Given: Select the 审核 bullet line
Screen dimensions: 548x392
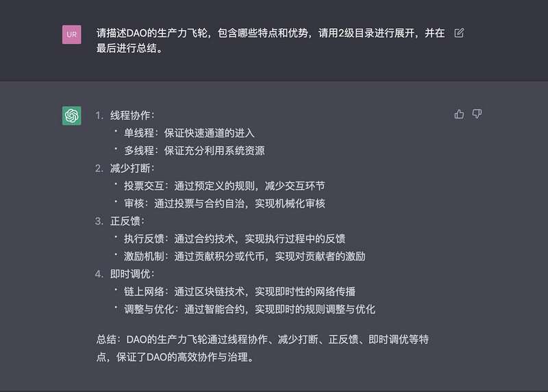Looking at the screenshot, I should click(x=224, y=203).
